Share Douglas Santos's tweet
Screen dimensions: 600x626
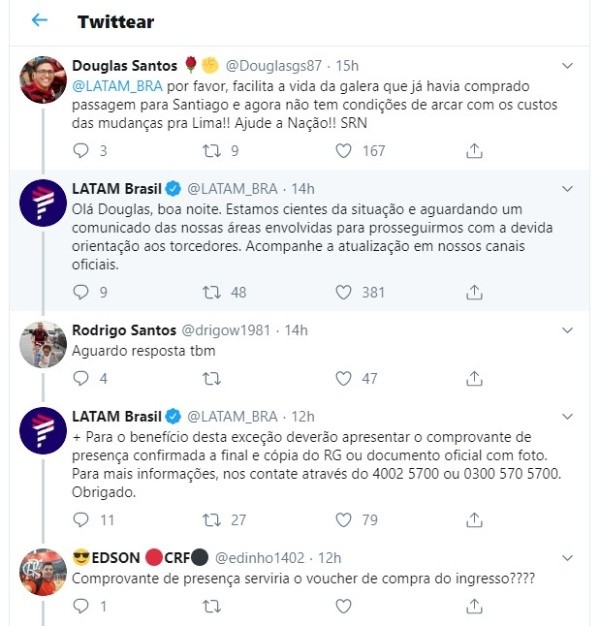[x=474, y=151]
